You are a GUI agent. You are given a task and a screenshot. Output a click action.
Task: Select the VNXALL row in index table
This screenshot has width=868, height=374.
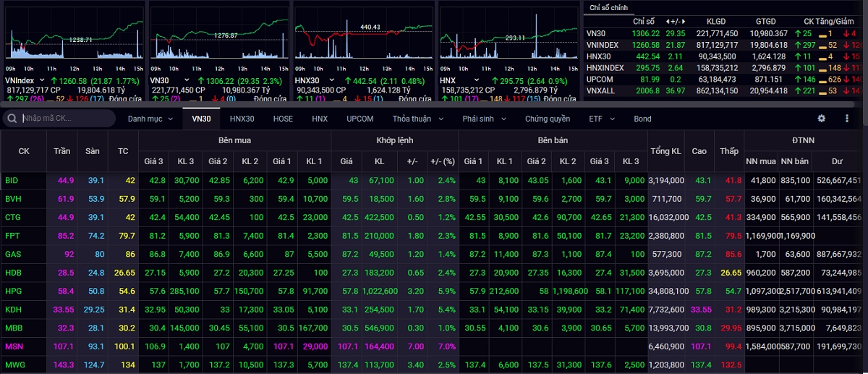[x=601, y=90]
